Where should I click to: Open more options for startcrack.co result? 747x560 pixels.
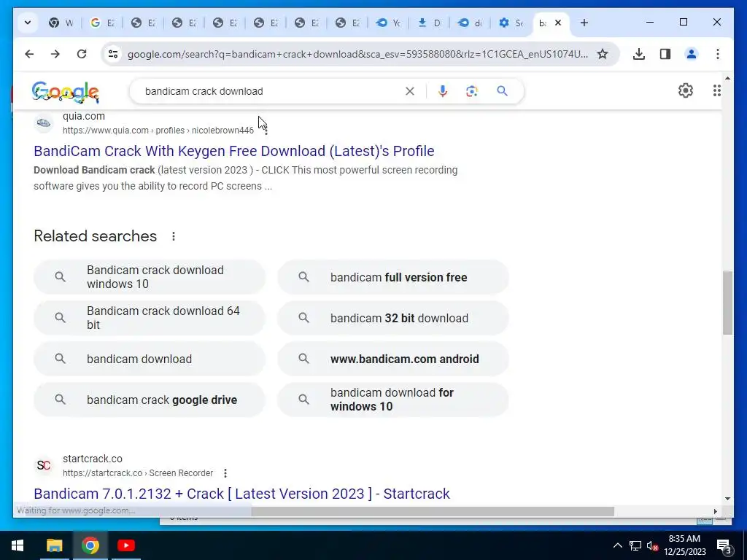pyautogui.click(x=225, y=472)
